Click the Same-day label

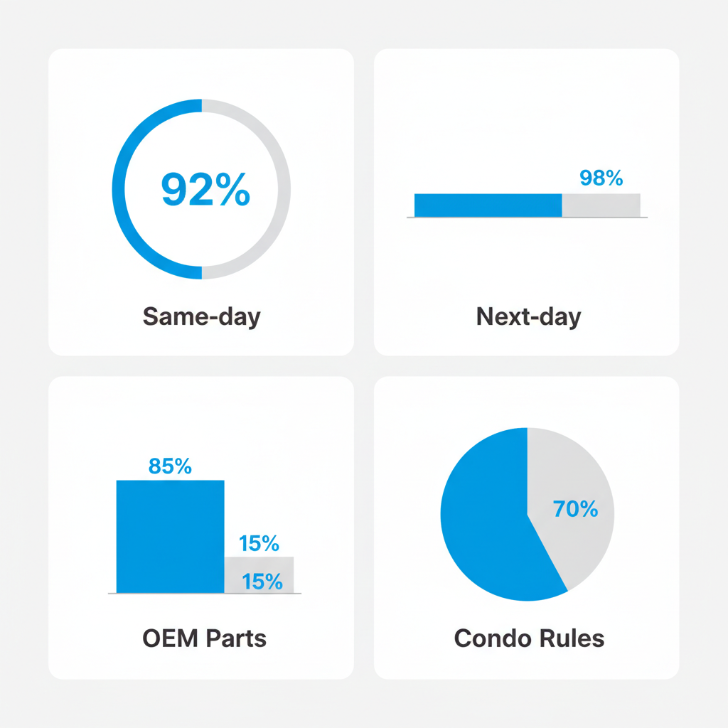click(x=201, y=316)
